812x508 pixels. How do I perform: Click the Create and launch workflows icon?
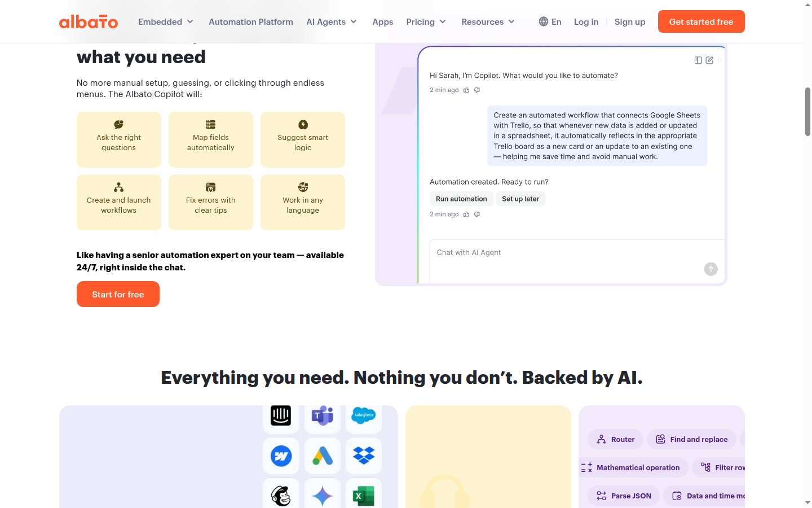(x=118, y=187)
